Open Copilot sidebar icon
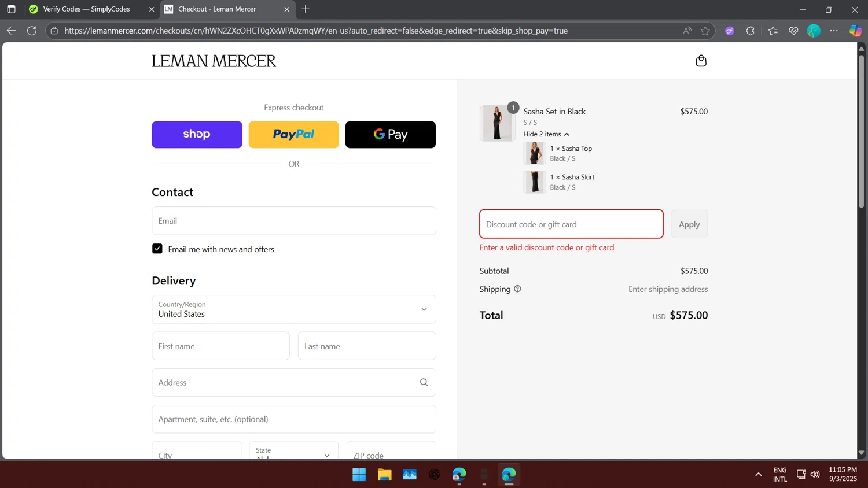868x488 pixels. (855, 31)
